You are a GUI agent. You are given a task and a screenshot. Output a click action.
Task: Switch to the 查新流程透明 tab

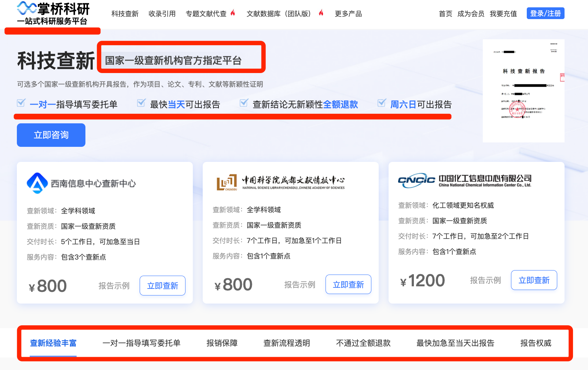pyautogui.click(x=287, y=343)
